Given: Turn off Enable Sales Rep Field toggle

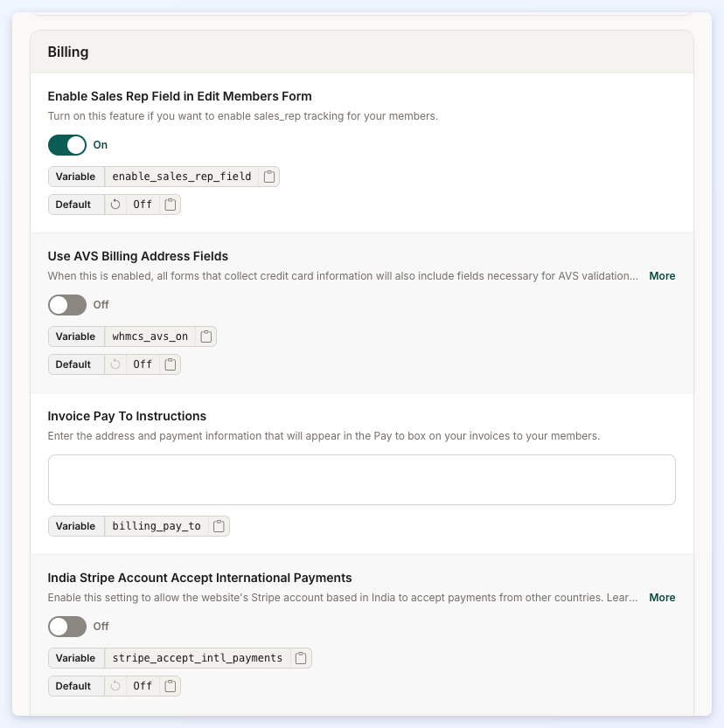Looking at the screenshot, I should [x=67, y=145].
